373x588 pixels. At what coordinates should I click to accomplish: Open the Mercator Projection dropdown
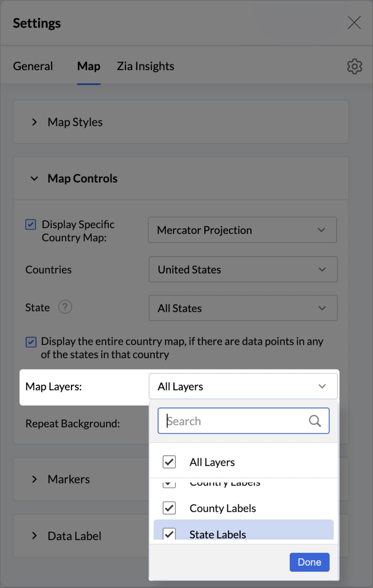click(242, 230)
